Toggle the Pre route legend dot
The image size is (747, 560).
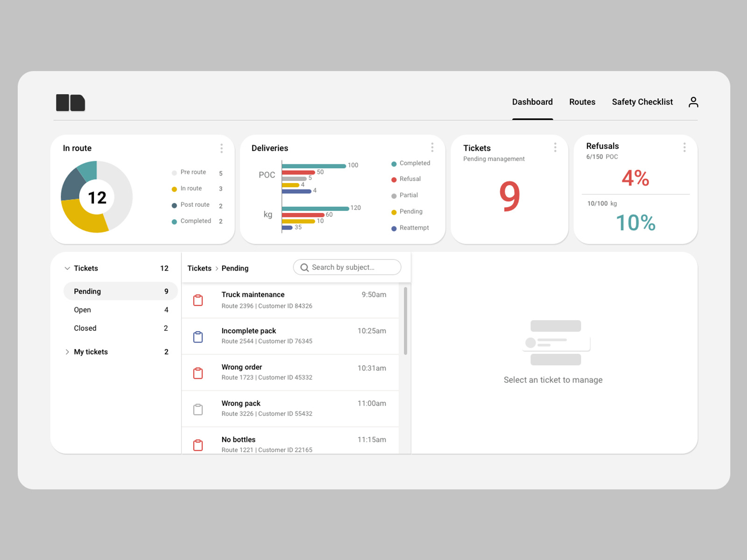[x=173, y=172]
